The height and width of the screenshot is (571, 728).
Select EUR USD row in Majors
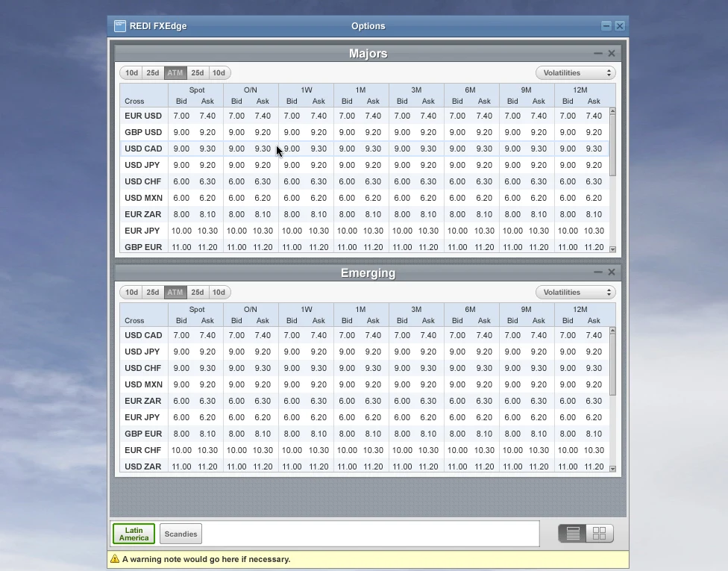pyautogui.click(x=365, y=116)
